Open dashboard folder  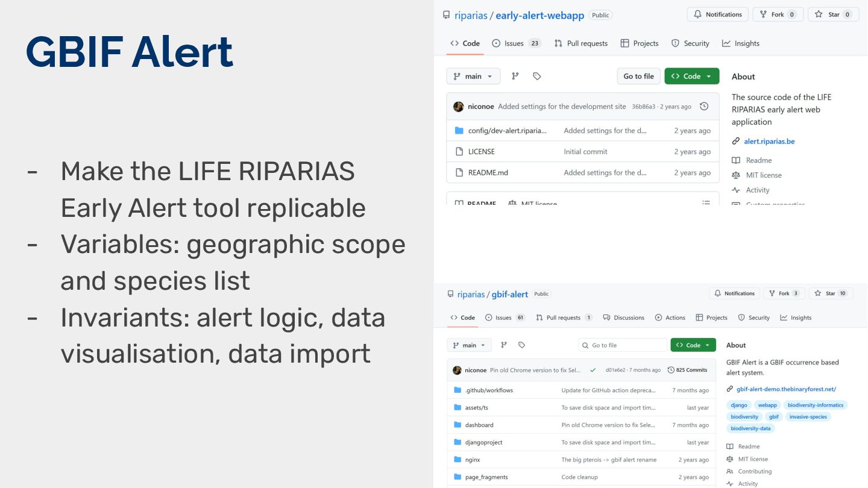tap(479, 425)
